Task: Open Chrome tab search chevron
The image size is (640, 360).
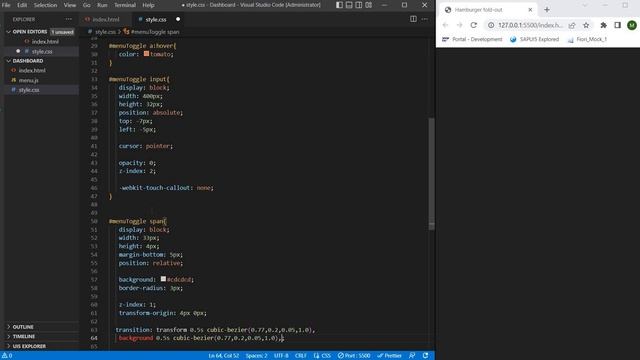Action: 584,5
